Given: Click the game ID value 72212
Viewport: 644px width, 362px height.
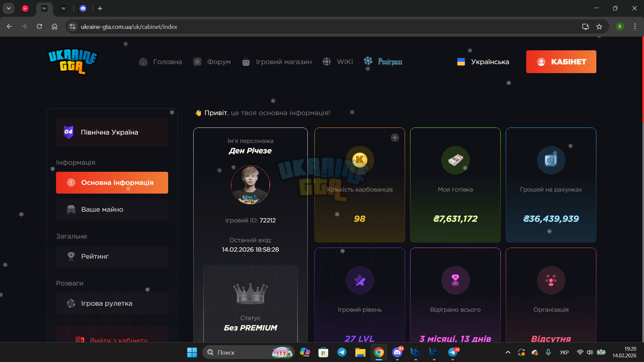Looking at the screenshot, I should pyautogui.click(x=267, y=220).
